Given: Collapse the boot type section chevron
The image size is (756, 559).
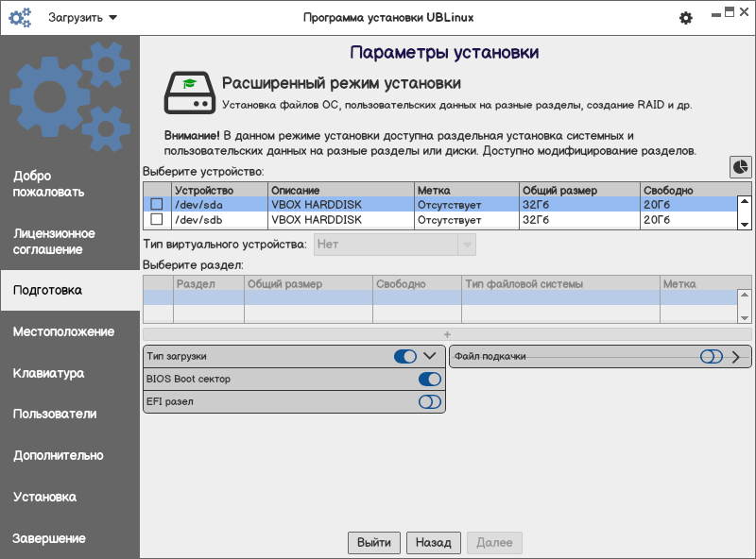Looking at the screenshot, I should pos(430,356).
